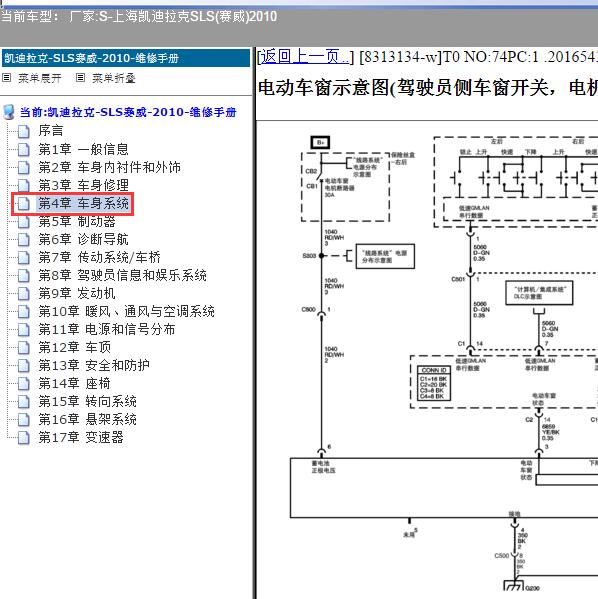Click the B+ box in wiring diagram

coord(320,142)
